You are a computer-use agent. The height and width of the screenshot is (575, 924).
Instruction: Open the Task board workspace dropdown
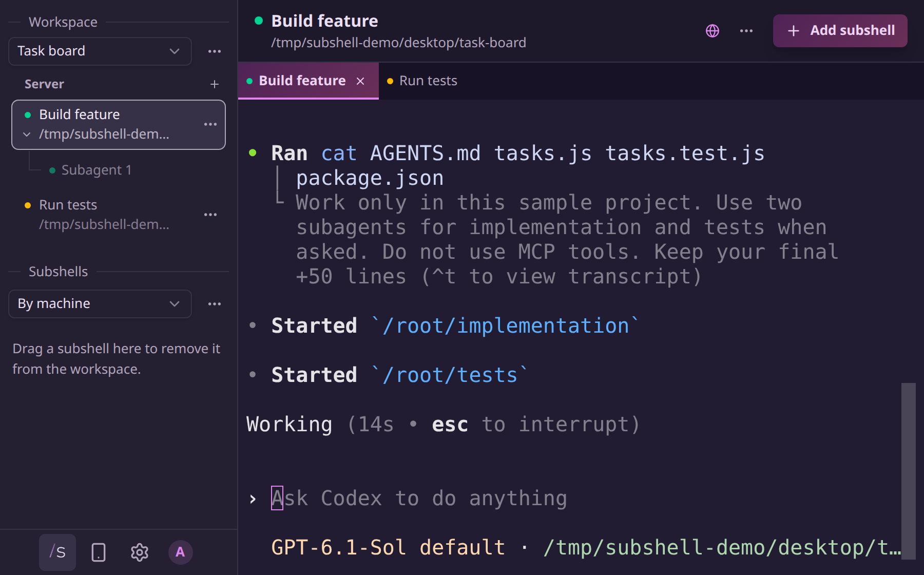[x=100, y=51]
